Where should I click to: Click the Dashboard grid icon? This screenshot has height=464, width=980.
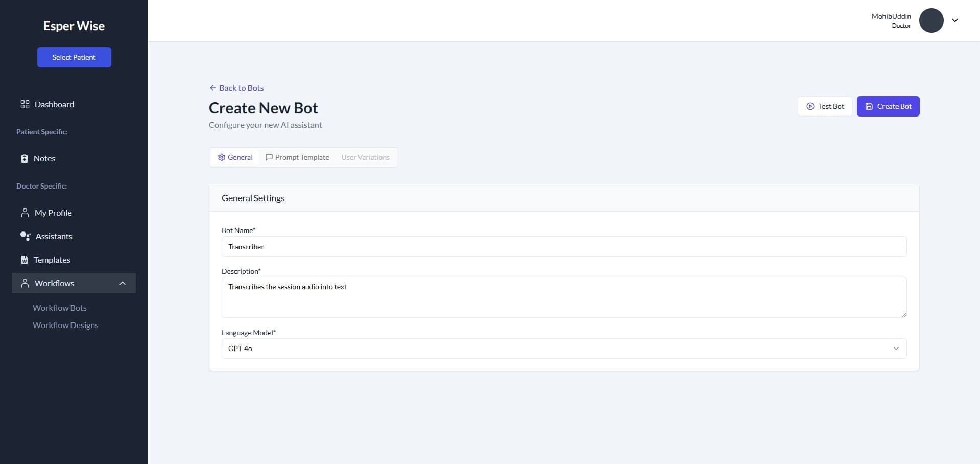tap(25, 104)
